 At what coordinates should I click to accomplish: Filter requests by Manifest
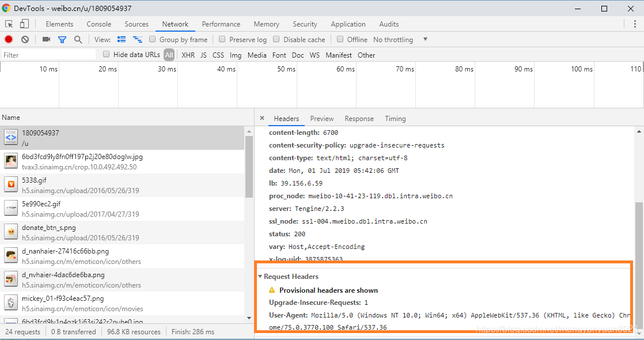tap(339, 55)
